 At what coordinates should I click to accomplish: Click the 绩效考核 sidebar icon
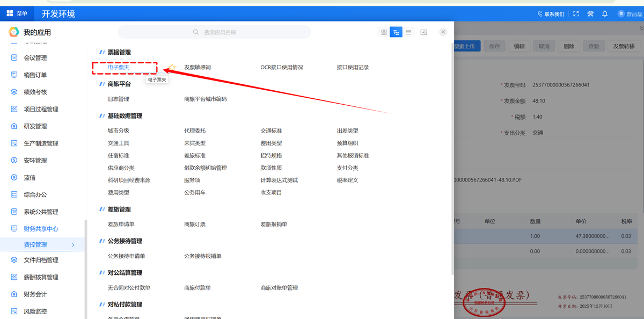pyautogui.click(x=14, y=92)
